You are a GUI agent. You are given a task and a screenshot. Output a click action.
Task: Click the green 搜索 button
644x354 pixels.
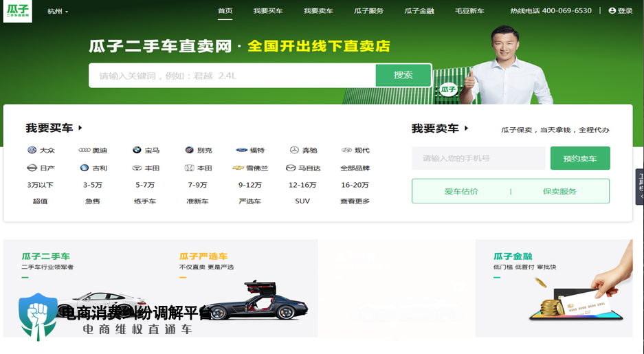(x=403, y=75)
